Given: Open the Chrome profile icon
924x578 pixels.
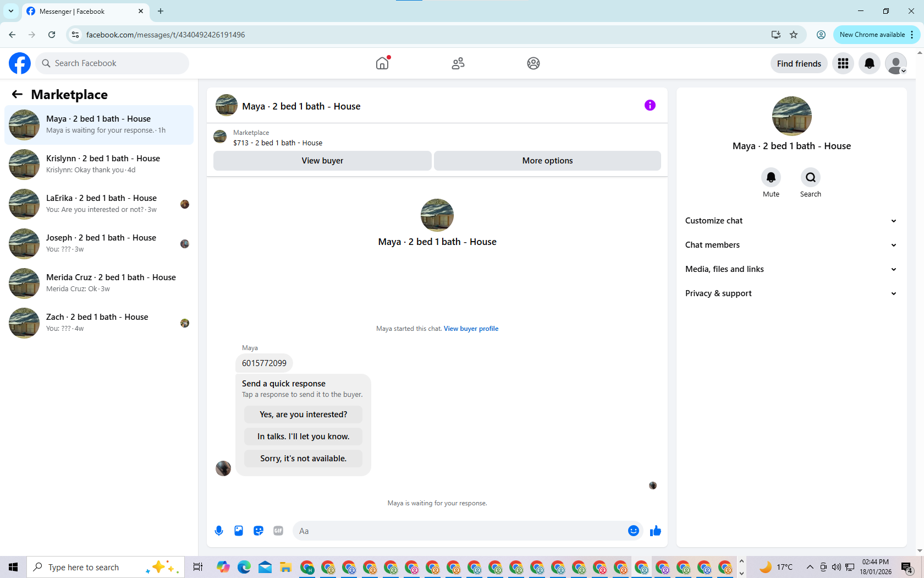Looking at the screenshot, I should 821,35.
